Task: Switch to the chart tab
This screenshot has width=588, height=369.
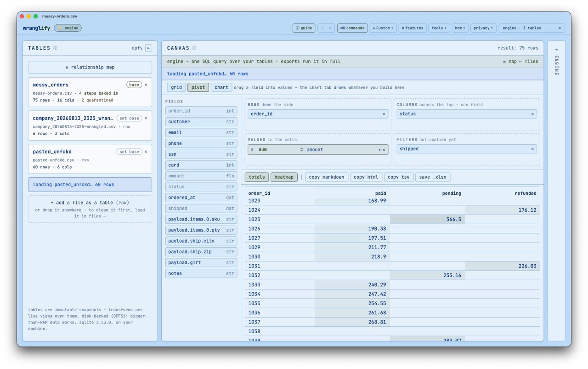Action: tap(221, 87)
